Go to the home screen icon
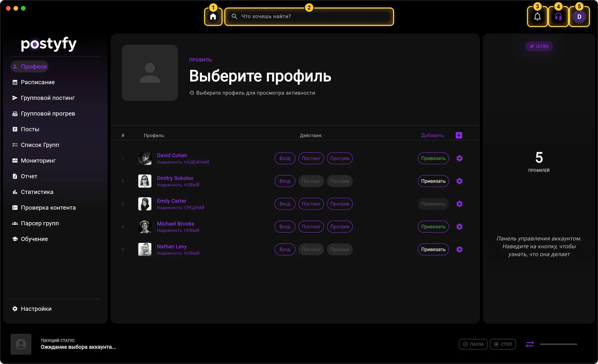598x364 pixels. pos(213,16)
